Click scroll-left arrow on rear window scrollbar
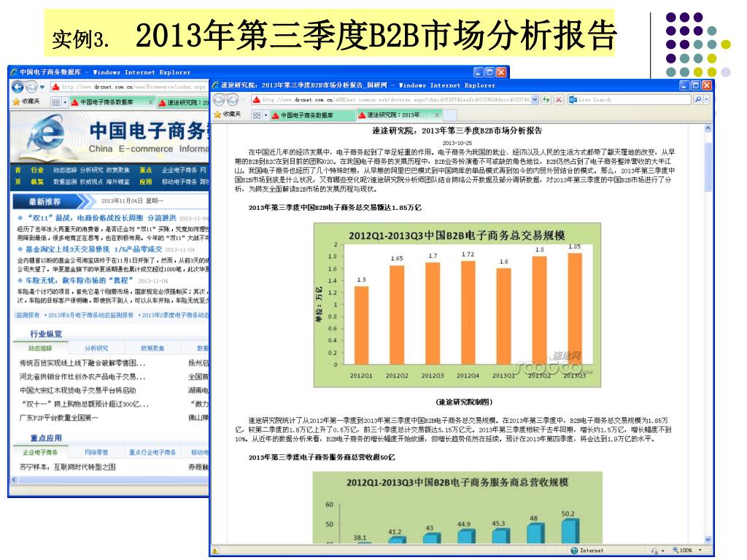Screen dimensions: 747x560 [15, 480]
